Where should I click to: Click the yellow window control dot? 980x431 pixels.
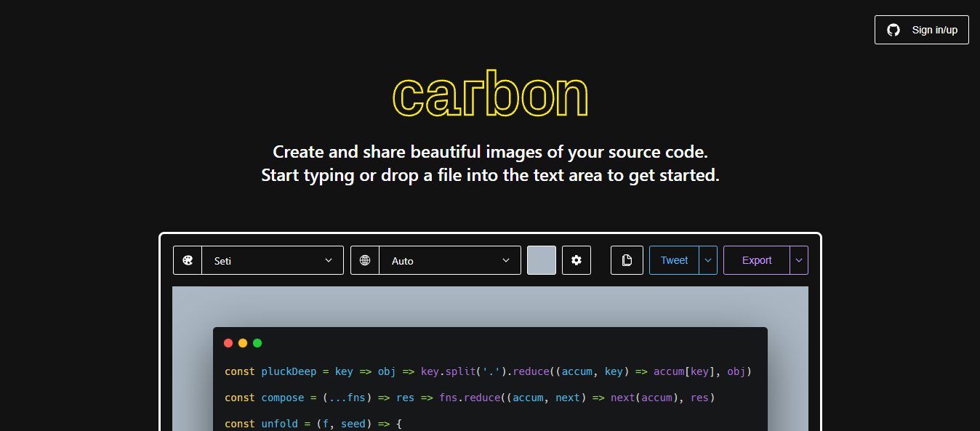coord(243,343)
